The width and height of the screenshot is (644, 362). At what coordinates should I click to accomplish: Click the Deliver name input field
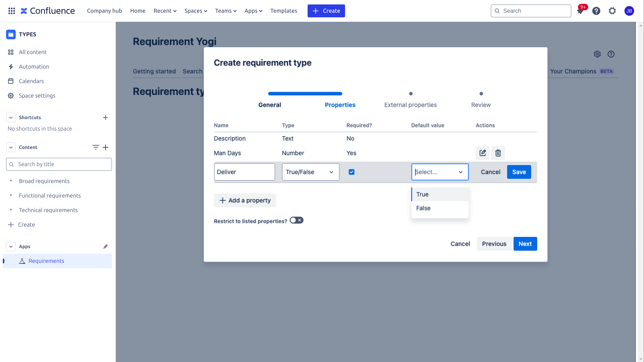click(244, 172)
